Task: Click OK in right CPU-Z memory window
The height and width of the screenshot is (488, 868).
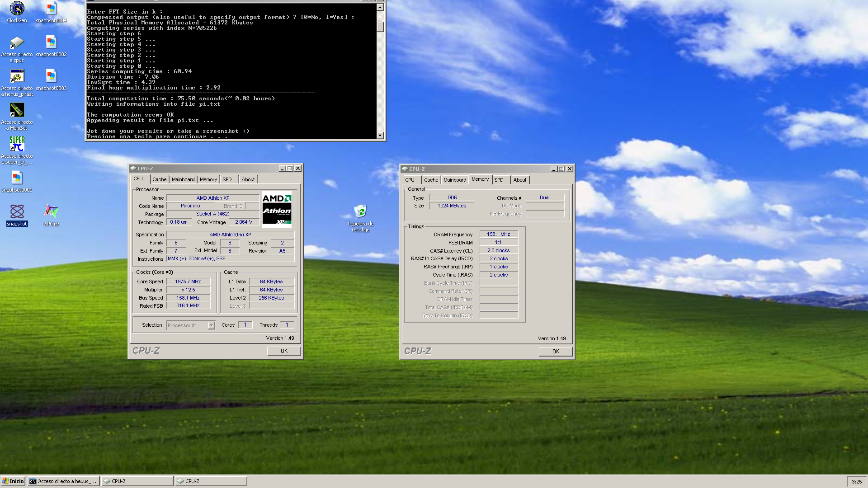Action: [x=556, y=352]
